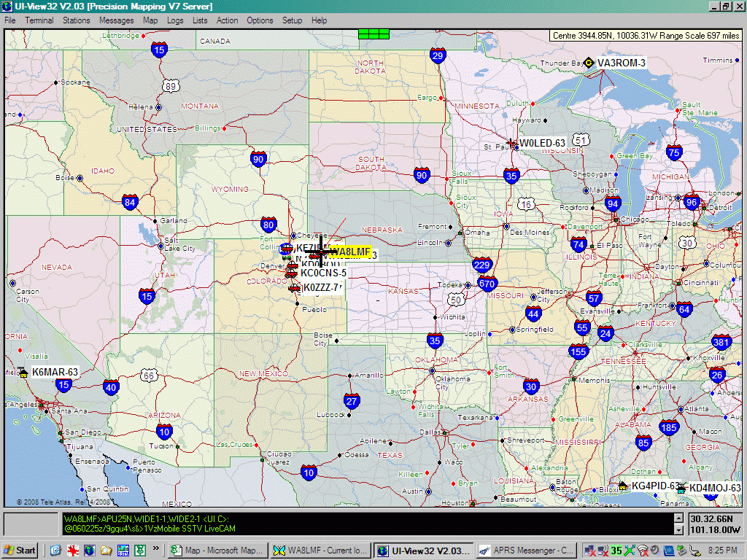Click the 8:25 PM system clock
Screen dimensions: 747x560
723,551
